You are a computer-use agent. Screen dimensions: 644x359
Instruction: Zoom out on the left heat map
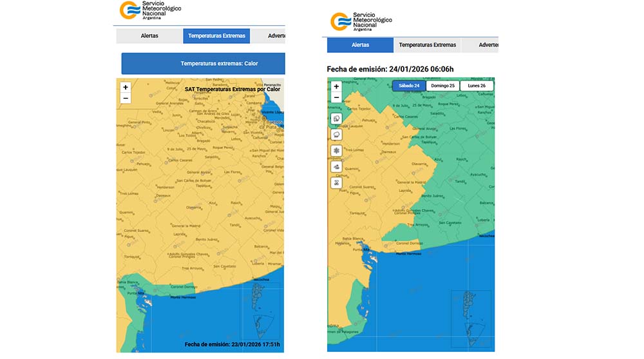coord(126,99)
